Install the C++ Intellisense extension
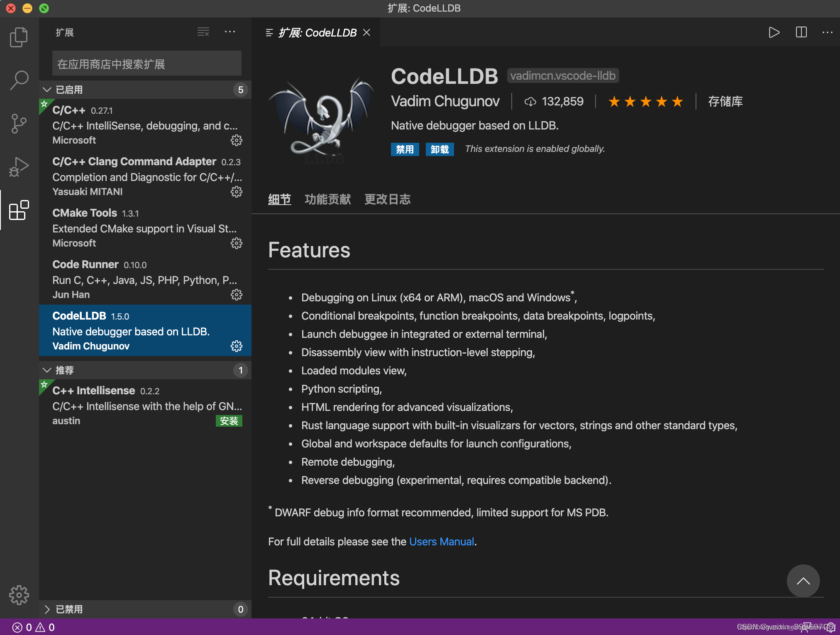This screenshot has height=635, width=840. (x=229, y=421)
